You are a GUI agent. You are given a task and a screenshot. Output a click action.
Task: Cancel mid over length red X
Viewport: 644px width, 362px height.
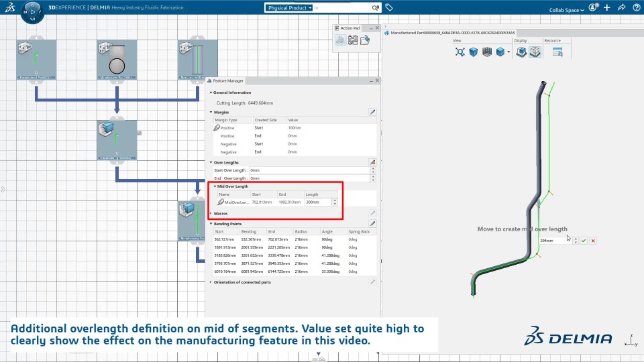pyautogui.click(x=593, y=241)
